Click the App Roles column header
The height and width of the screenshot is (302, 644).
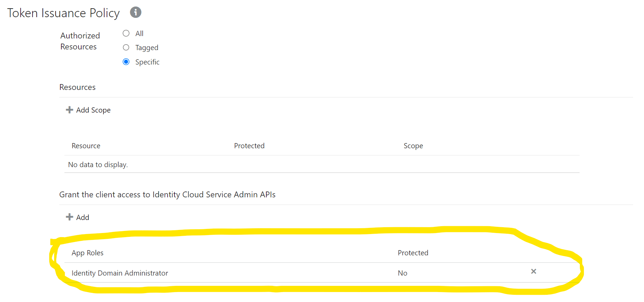click(x=87, y=253)
